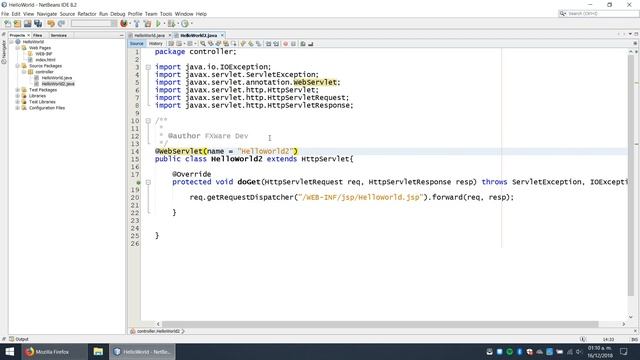Click the HelloWorld2.java file icon in project tree

37,84
